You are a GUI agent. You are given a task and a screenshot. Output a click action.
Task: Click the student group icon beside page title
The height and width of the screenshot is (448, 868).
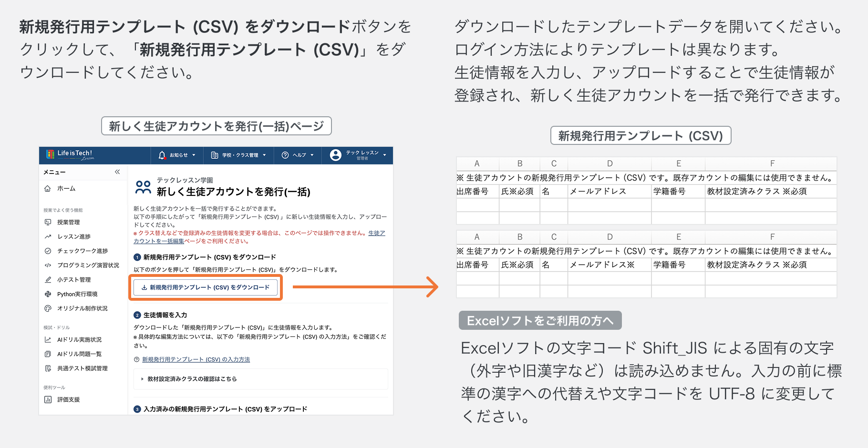tap(143, 187)
